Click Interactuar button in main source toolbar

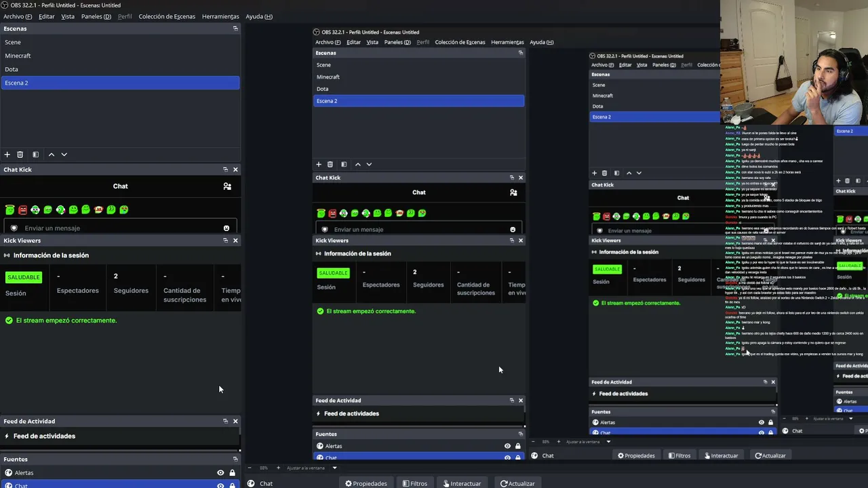[x=462, y=483]
